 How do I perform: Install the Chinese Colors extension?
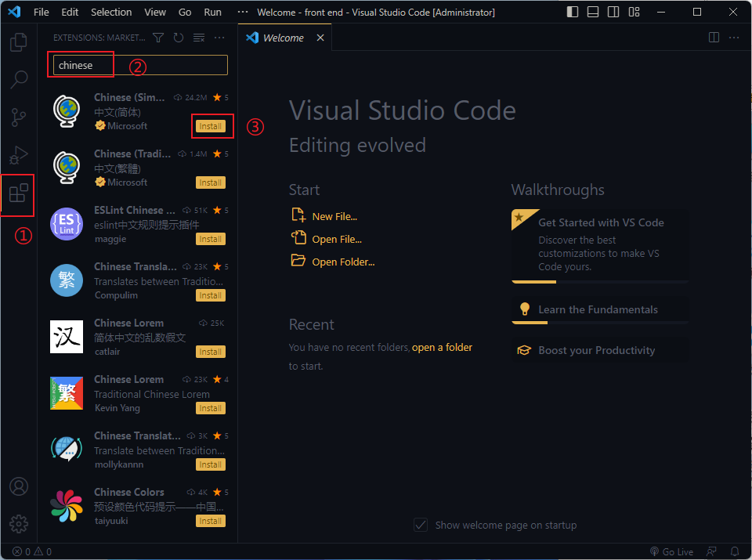point(211,521)
